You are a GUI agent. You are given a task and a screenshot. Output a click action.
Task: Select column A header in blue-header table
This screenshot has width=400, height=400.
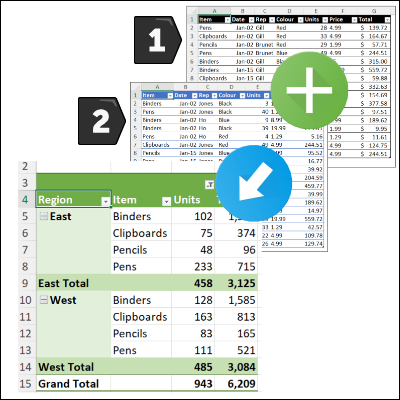(x=157, y=87)
